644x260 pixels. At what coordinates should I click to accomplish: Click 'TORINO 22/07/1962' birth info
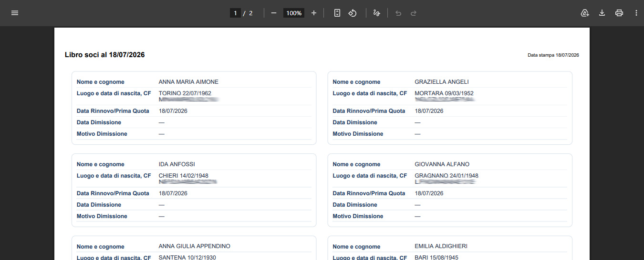[185, 93]
